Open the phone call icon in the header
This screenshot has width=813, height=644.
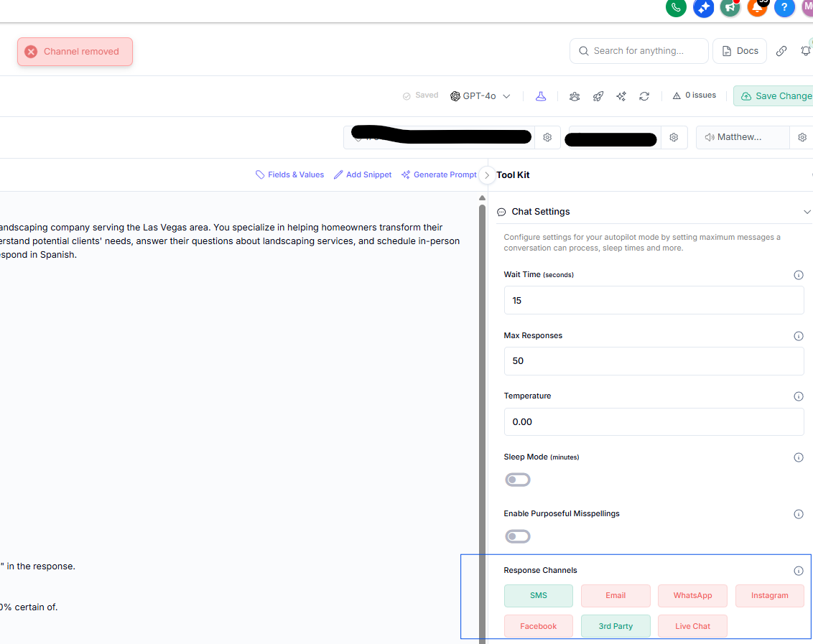pyautogui.click(x=676, y=9)
